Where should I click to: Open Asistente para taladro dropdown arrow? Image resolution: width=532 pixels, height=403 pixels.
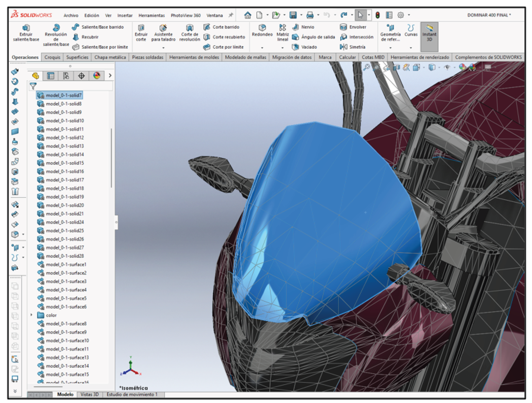pos(163,48)
